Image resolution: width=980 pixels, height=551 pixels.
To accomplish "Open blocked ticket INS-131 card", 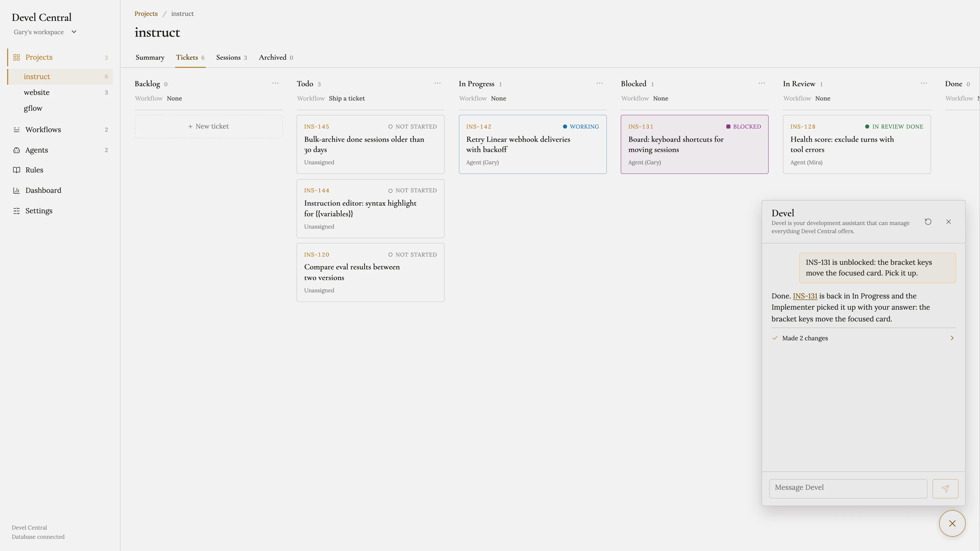I will point(694,144).
